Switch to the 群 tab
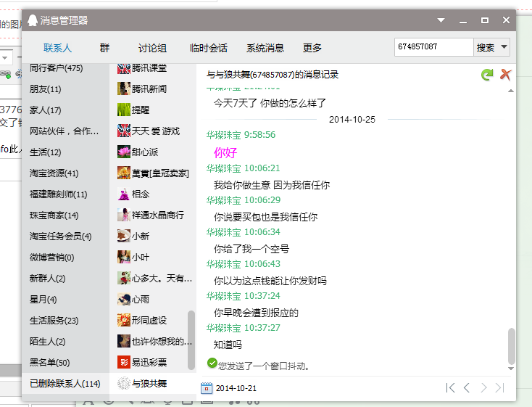Screen dimensions: 532x407 pos(104,48)
